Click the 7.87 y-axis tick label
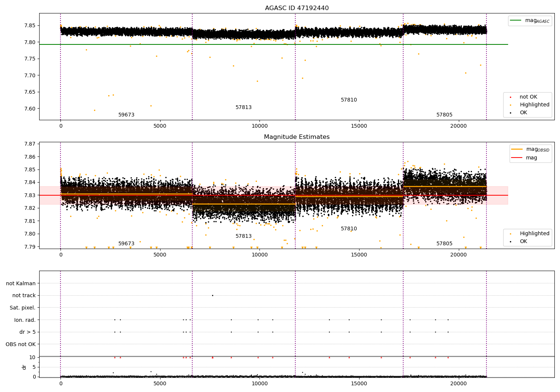Image resolution: width=560 pixels, height=392 pixels. click(30, 144)
